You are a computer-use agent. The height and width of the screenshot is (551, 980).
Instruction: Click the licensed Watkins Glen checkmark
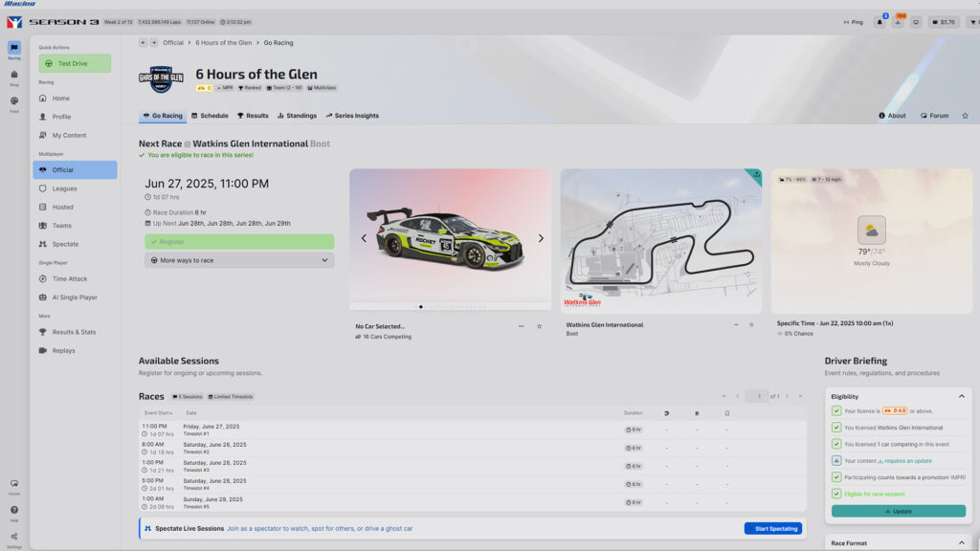836,428
